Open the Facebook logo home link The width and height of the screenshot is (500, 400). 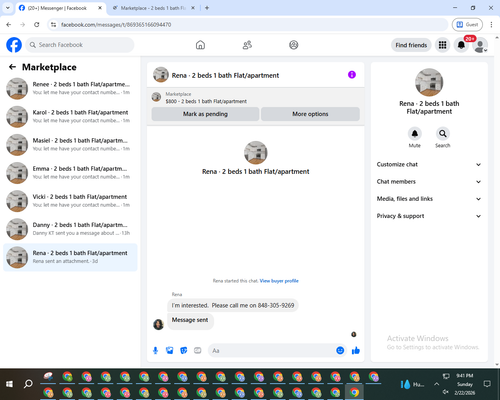[14, 45]
